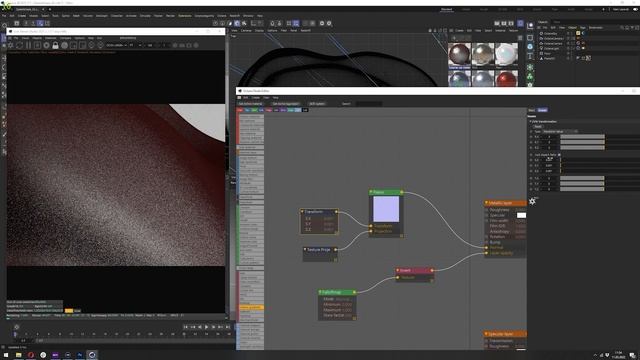The width and height of the screenshot is (640, 360).
Task: Open Create menu in Node Editor
Action: coord(256,98)
